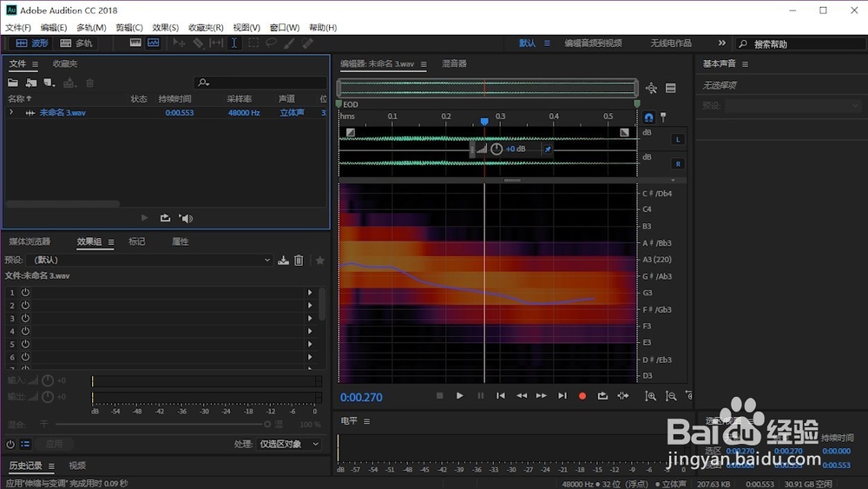Toggle power for effect slot 3

(x=25, y=318)
